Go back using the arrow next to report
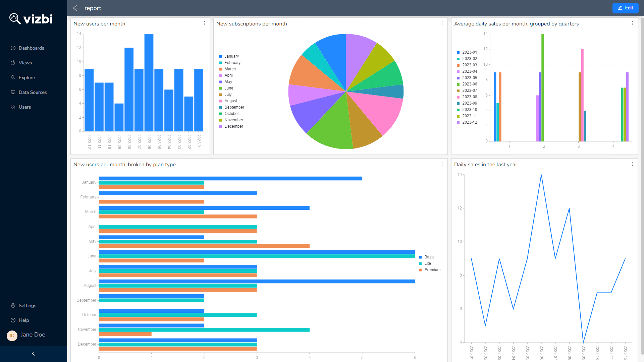Image resolution: width=644 pixels, height=362 pixels. click(76, 8)
